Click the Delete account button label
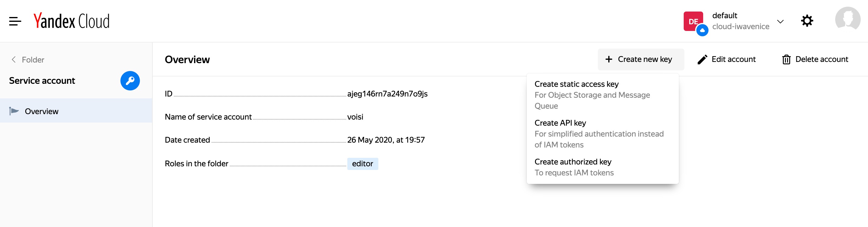Image resolution: width=868 pixels, height=227 pixels. (821, 59)
